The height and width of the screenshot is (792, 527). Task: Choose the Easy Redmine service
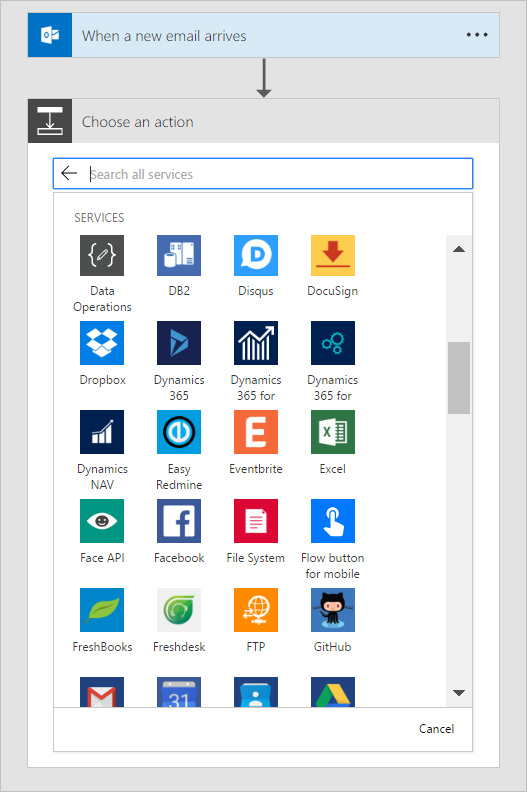click(179, 432)
